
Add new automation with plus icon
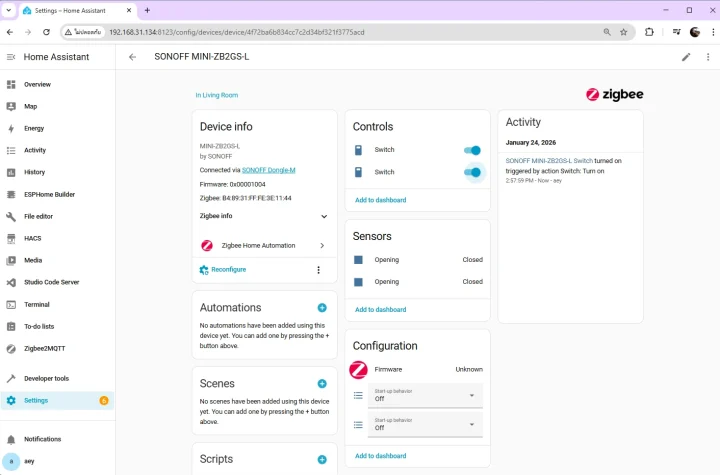click(x=322, y=308)
